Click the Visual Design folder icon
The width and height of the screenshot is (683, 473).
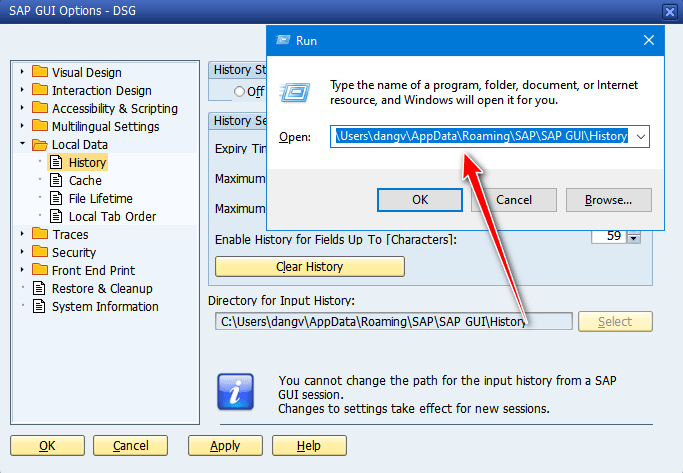pyautogui.click(x=40, y=72)
